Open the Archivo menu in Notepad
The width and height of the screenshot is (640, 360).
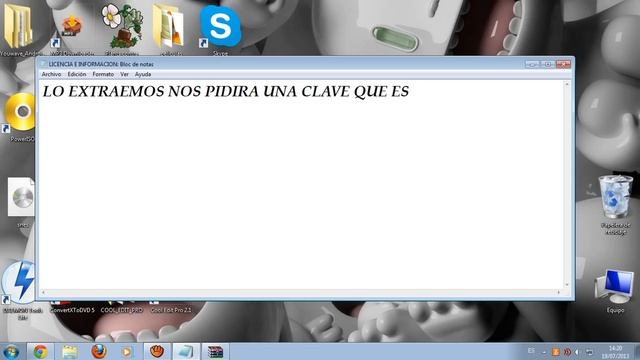51,74
